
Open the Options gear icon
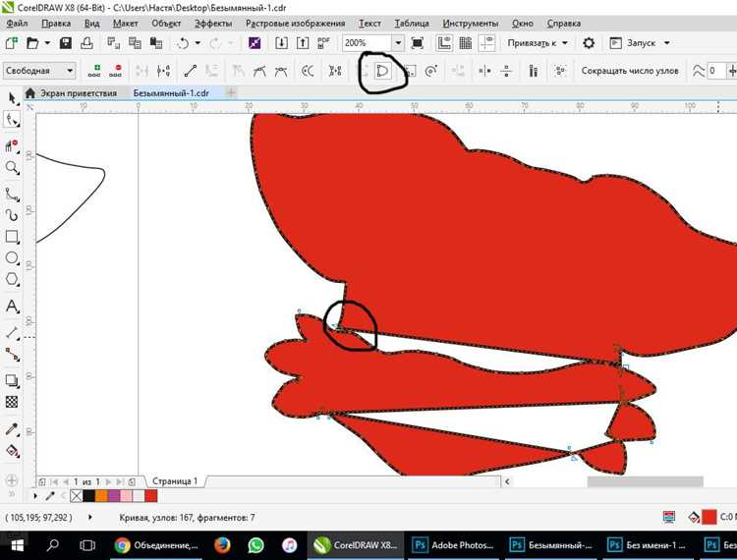(589, 43)
